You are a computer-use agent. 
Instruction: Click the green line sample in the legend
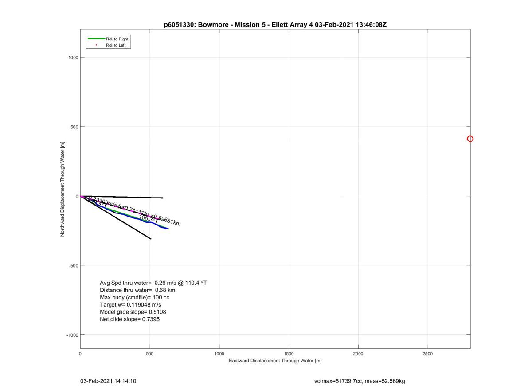(x=96, y=39)
